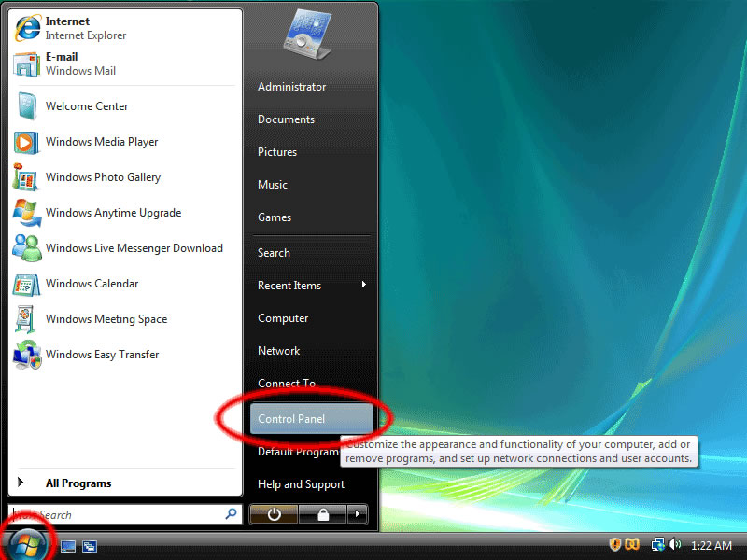Click the Start Search input box
The width and height of the screenshot is (747, 560).
125,514
